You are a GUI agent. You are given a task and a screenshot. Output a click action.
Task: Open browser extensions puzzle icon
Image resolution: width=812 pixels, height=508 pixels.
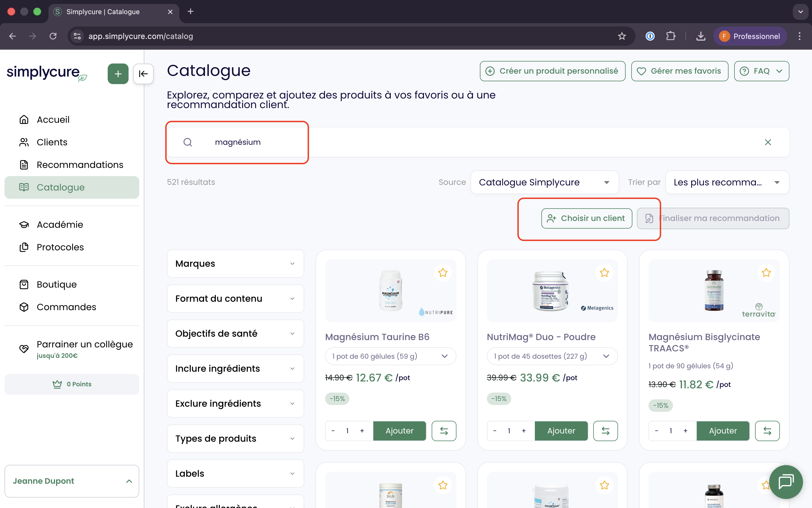[670, 36]
